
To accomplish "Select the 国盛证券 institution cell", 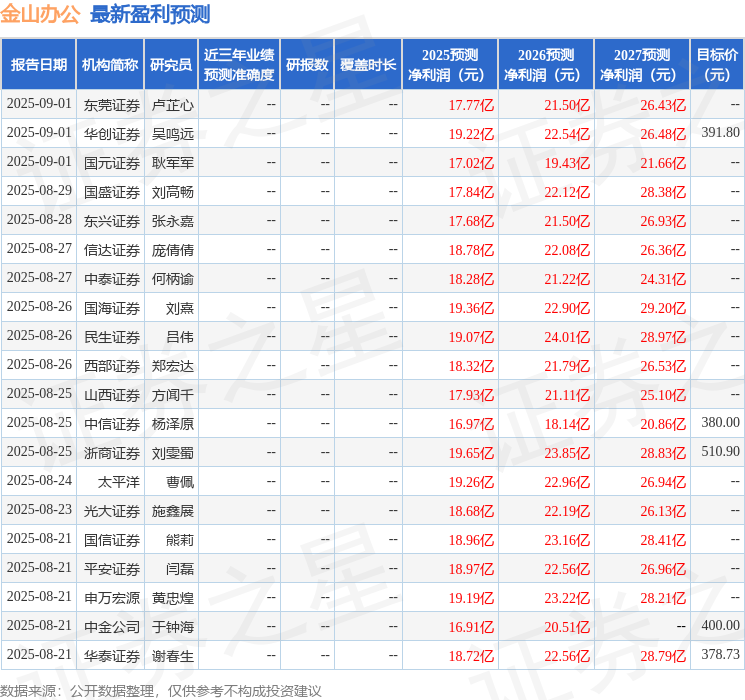I will click(112, 192).
